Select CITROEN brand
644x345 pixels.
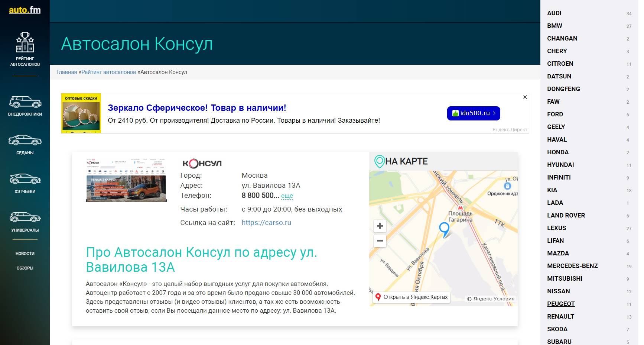(x=560, y=64)
